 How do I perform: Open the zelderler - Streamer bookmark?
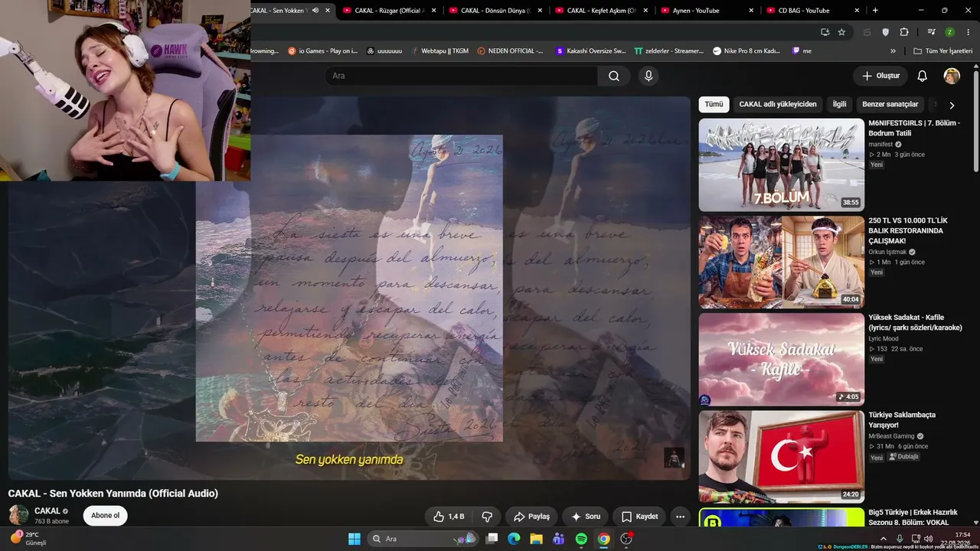[x=668, y=51]
